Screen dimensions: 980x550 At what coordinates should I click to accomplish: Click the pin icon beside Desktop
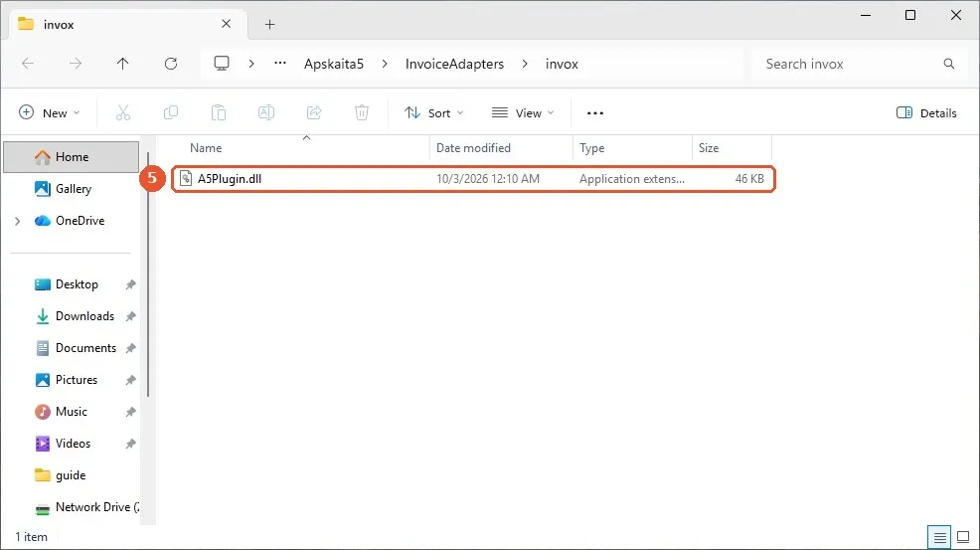pyautogui.click(x=130, y=284)
